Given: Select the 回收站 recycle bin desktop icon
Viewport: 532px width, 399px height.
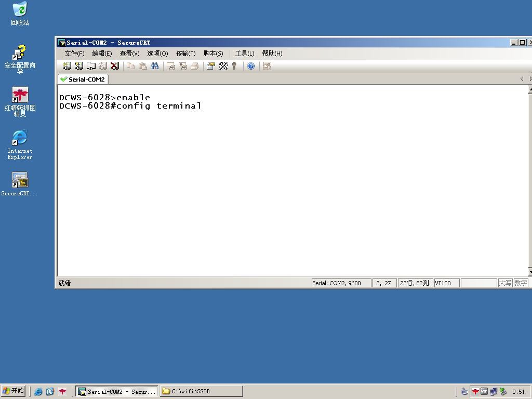Looking at the screenshot, I should coord(20,14).
